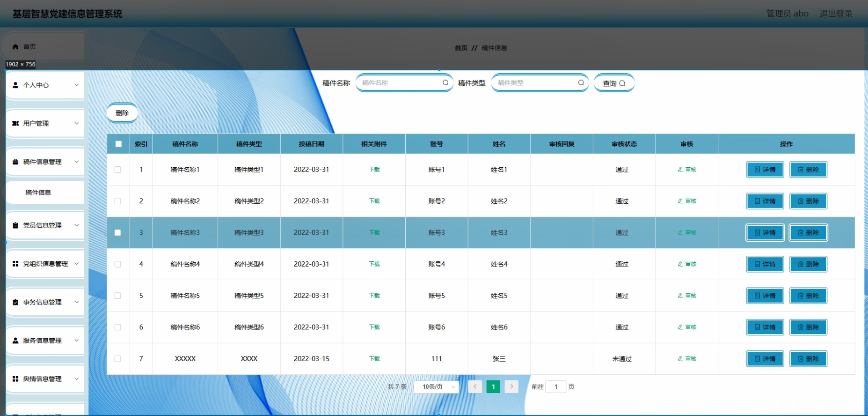
Task: Click magnifier icon inside 稿件类型 field
Action: [581, 83]
